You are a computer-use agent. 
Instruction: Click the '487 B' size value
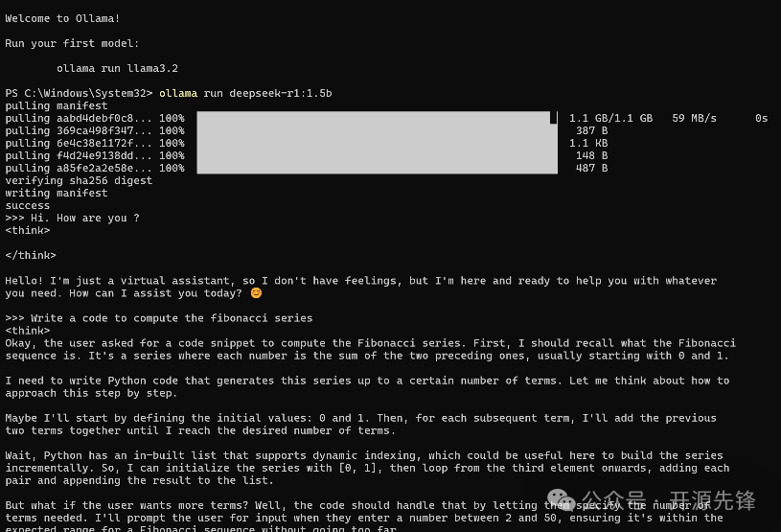pos(591,168)
